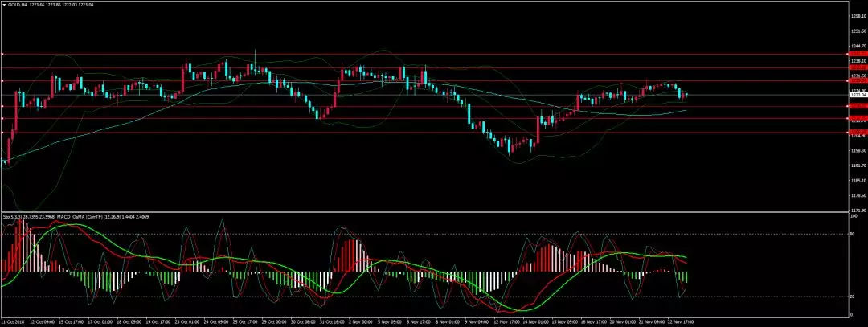Click the 80 level on the stochastic scale

[x=853, y=234]
